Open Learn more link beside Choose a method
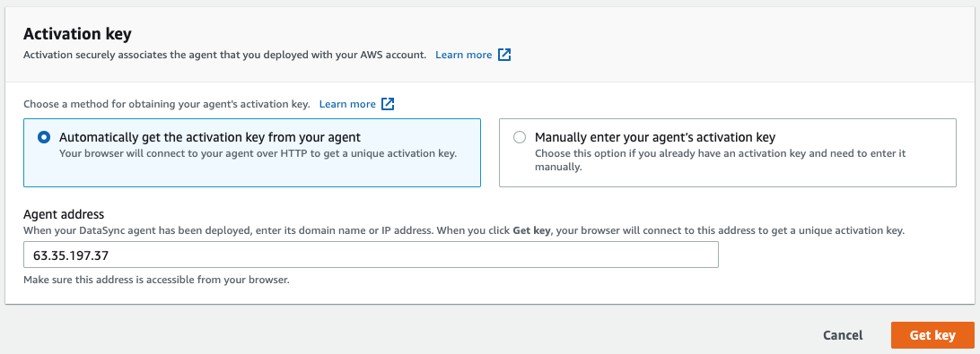Image resolution: width=980 pixels, height=354 pixels. [347, 104]
